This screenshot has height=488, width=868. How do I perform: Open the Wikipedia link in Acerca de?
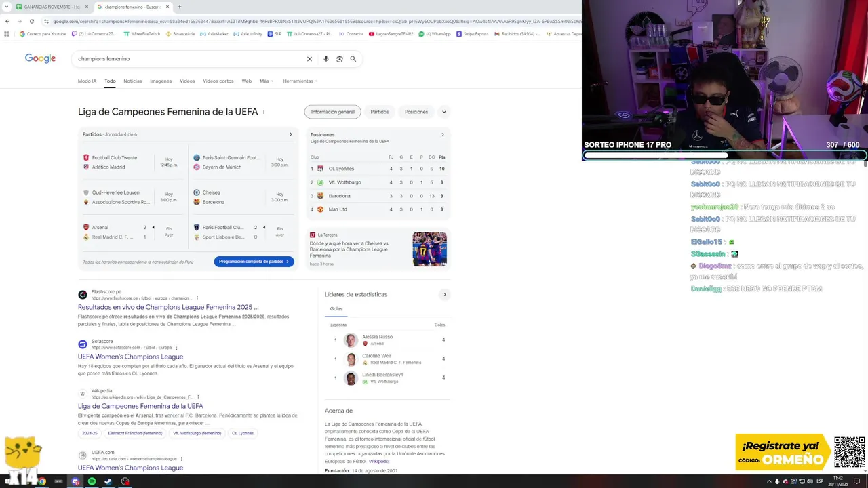379,462
